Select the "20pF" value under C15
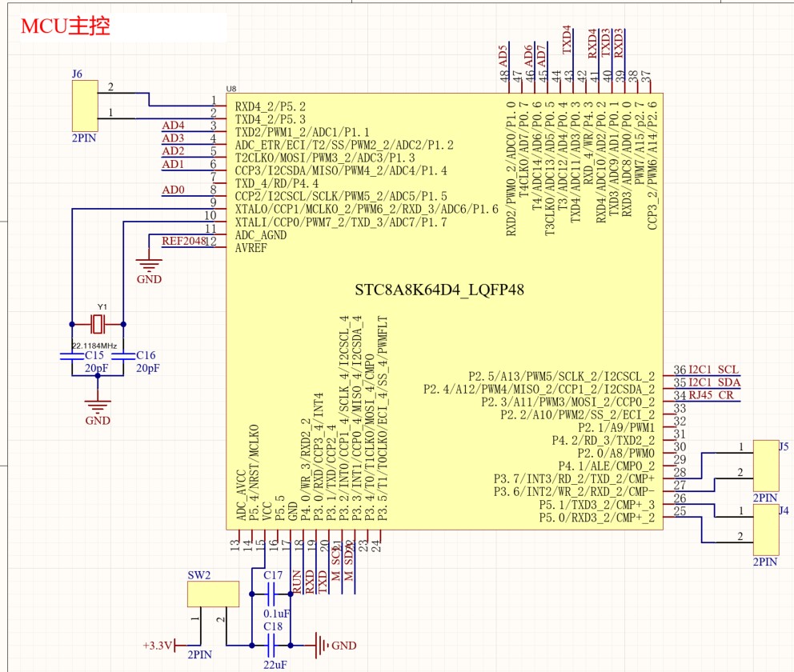This screenshot has width=794, height=672. pyautogui.click(x=96, y=368)
